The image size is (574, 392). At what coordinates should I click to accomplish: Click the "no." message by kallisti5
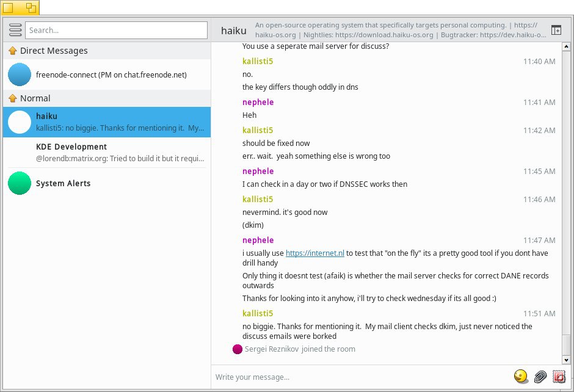click(247, 74)
